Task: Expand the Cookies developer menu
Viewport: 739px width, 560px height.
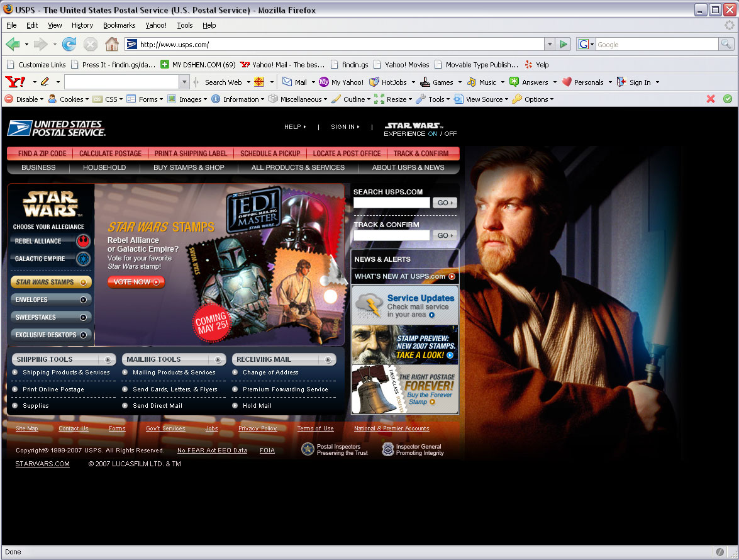Action: pos(68,99)
